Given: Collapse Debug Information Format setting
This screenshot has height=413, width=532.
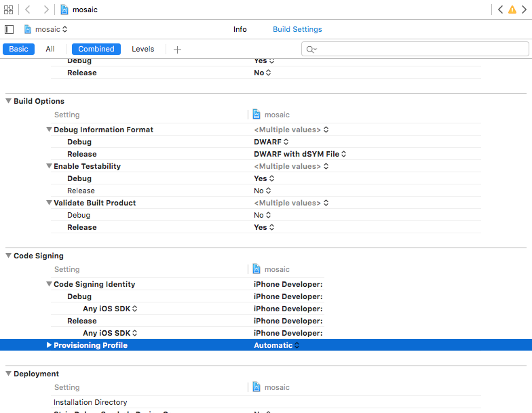Looking at the screenshot, I should 49,129.
